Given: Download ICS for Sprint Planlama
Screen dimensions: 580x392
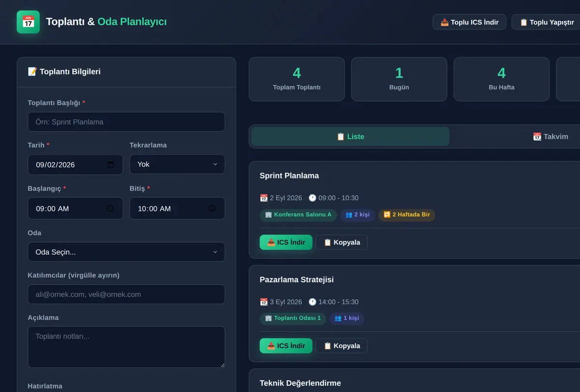Looking at the screenshot, I should tap(286, 242).
